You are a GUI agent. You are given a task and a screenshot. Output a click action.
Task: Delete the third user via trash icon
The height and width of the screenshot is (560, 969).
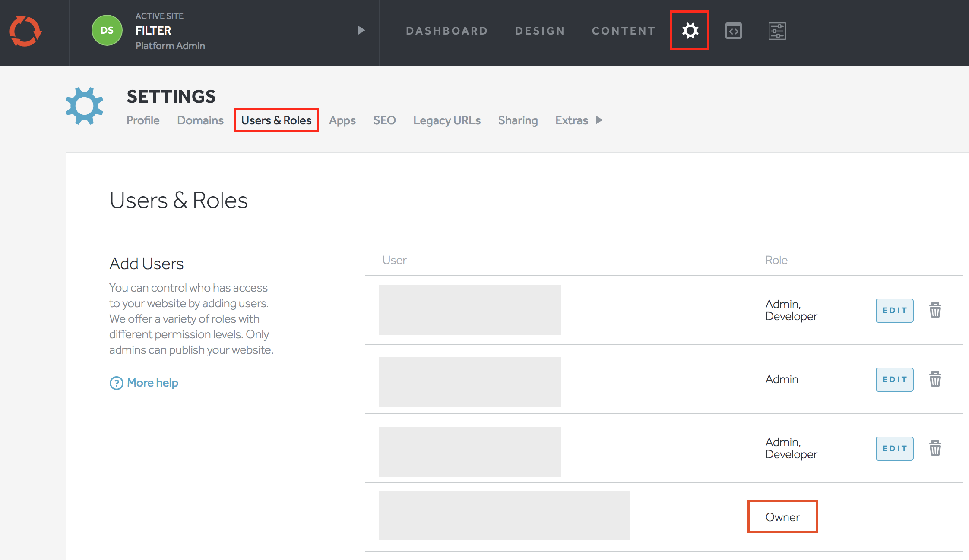tap(935, 448)
